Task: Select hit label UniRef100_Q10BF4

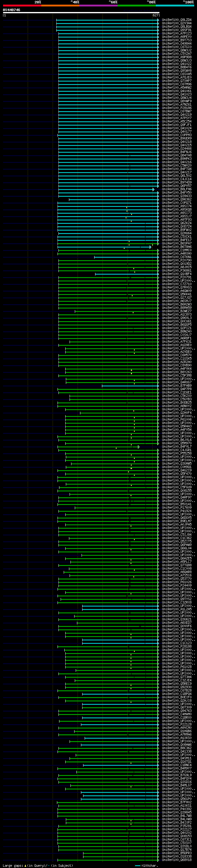Action: click(177, 274)
